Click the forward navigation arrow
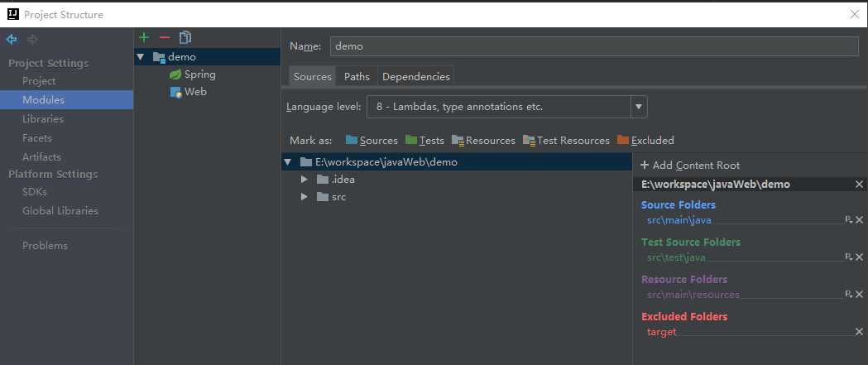Image resolution: width=868 pixels, height=365 pixels. pos(32,40)
